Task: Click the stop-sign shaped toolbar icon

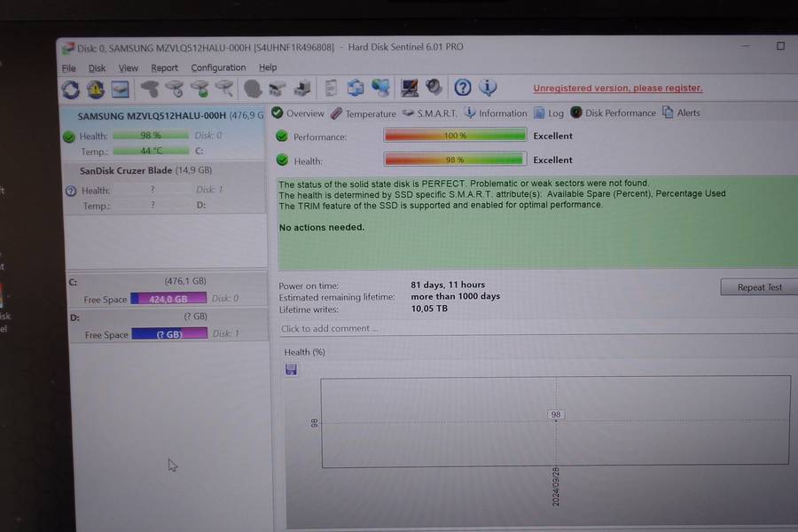Action: 252,89
